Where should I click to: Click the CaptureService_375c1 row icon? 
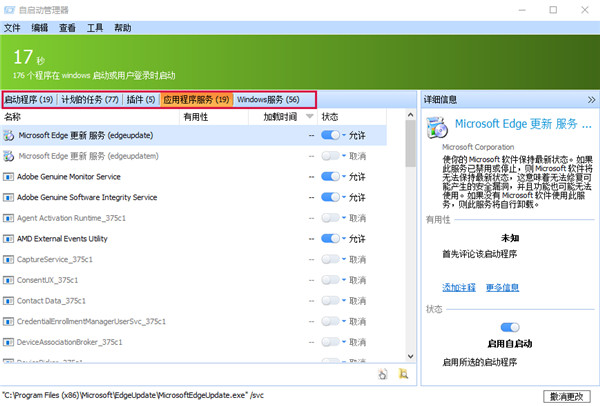tap(8, 259)
